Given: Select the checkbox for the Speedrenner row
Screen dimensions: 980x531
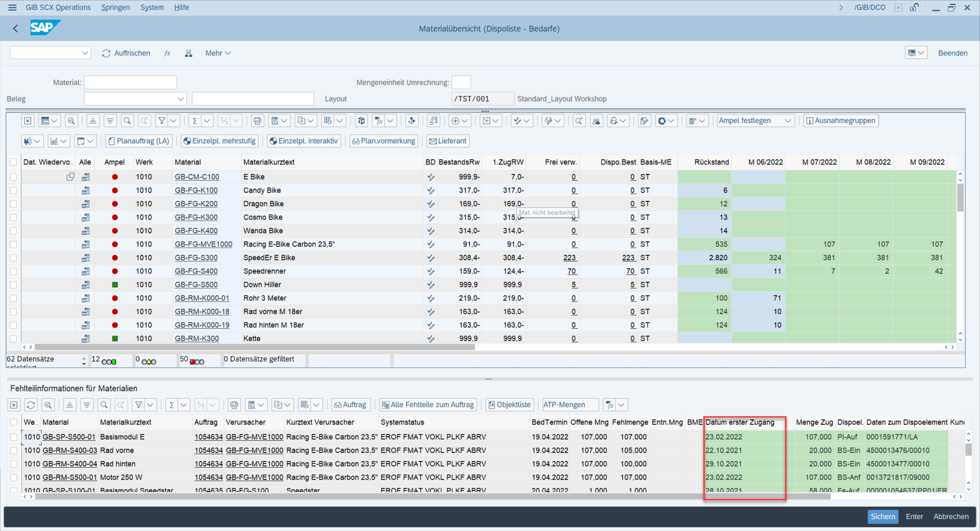Looking at the screenshot, I should [13, 272].
